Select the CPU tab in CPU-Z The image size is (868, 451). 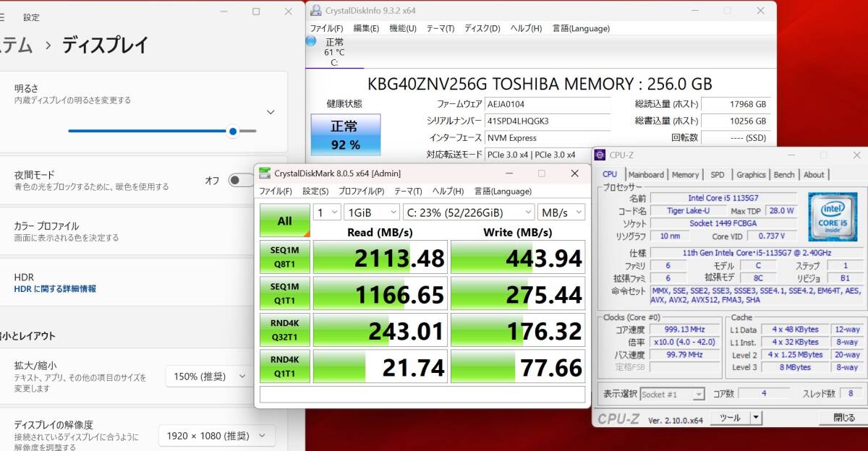pos(610,174)
